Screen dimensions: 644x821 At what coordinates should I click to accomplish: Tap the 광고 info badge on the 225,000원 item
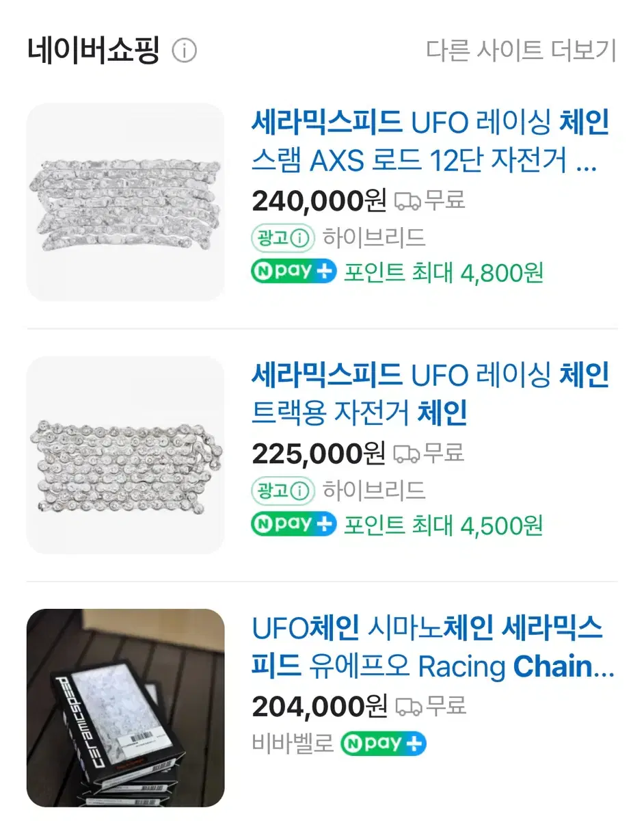[282, 490]
